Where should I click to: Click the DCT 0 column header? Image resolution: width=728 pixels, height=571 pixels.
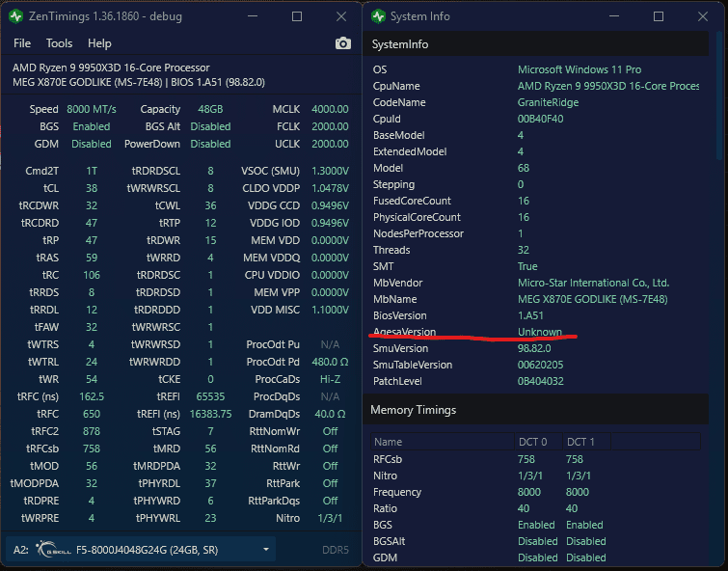(x=533, y=442)
